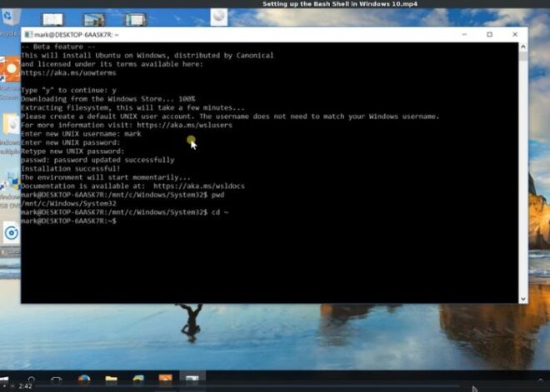This screenshot has width=550, height=392.
Task: Click the terminal vertical scrollbar thumb
Action: [523, 56]
